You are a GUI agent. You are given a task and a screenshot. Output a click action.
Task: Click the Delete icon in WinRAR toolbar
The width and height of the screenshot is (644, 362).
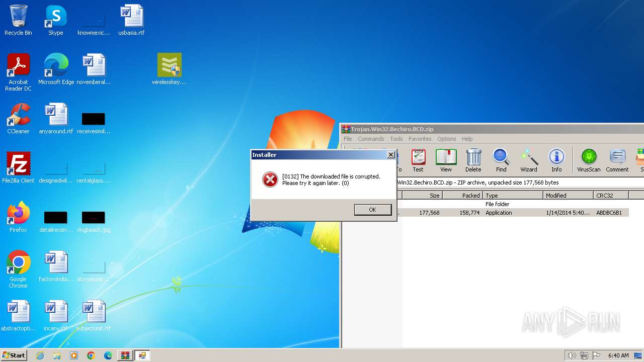tap(473, 160)
